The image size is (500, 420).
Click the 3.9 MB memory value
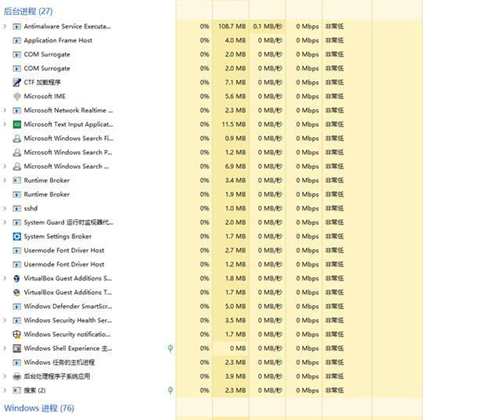[235, 376]
